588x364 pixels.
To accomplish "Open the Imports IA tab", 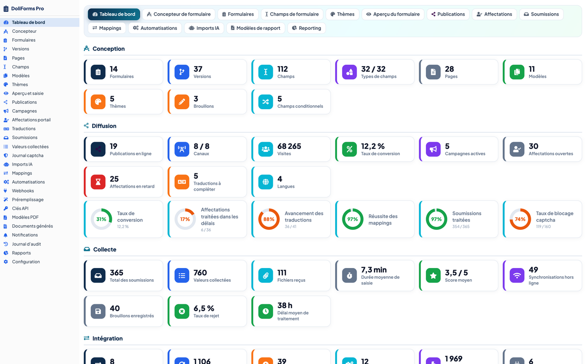I will tap(204, 28).
